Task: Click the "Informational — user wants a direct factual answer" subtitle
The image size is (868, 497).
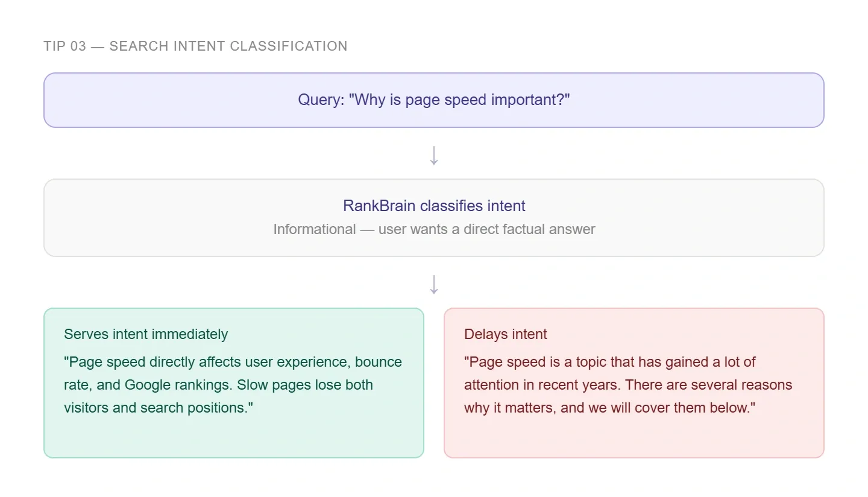Action: (434, 229)
